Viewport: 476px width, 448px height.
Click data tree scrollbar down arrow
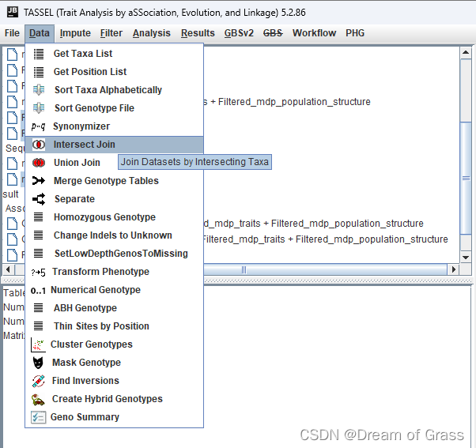[466, 258]
